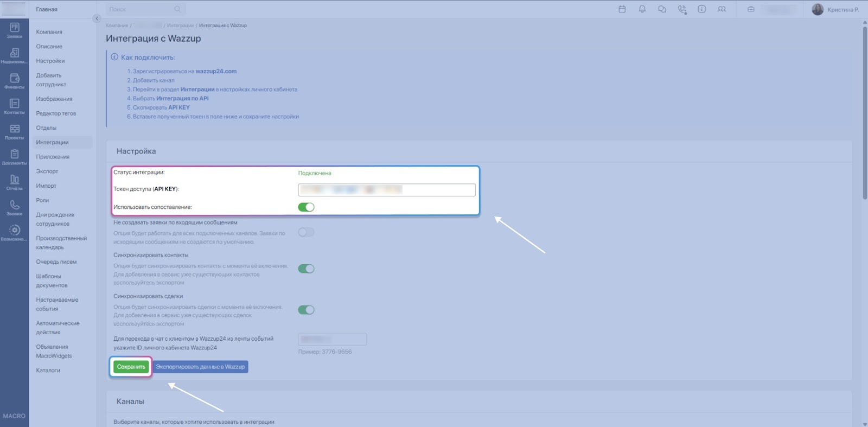Screen dimensions: 868x427
Task: Open the chat messages icon
Action: pos(662,9)
